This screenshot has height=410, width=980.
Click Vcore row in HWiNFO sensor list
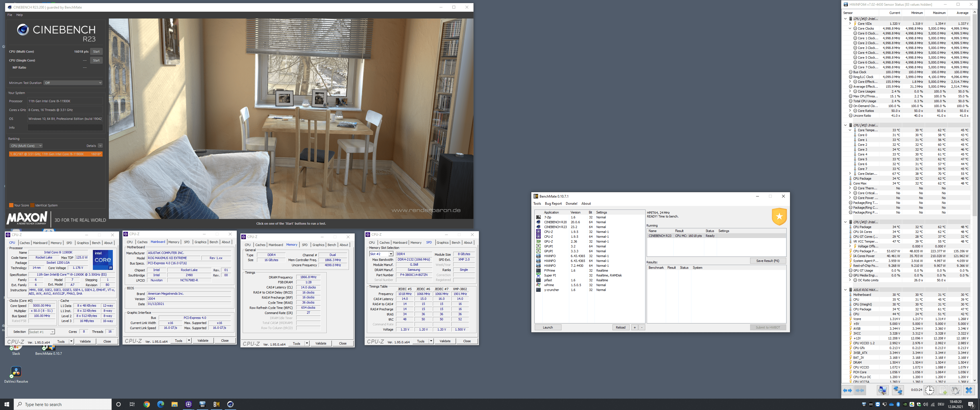pos(909,319)
